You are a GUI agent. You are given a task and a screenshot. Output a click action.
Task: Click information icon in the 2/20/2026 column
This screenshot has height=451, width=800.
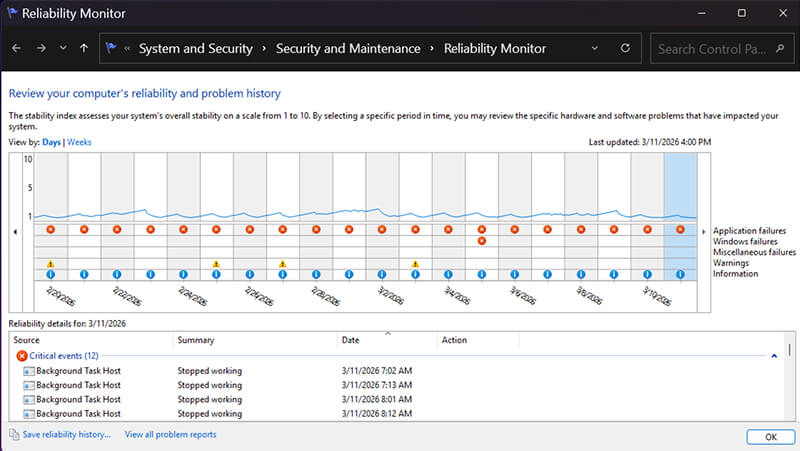click(x=51, y=274)
